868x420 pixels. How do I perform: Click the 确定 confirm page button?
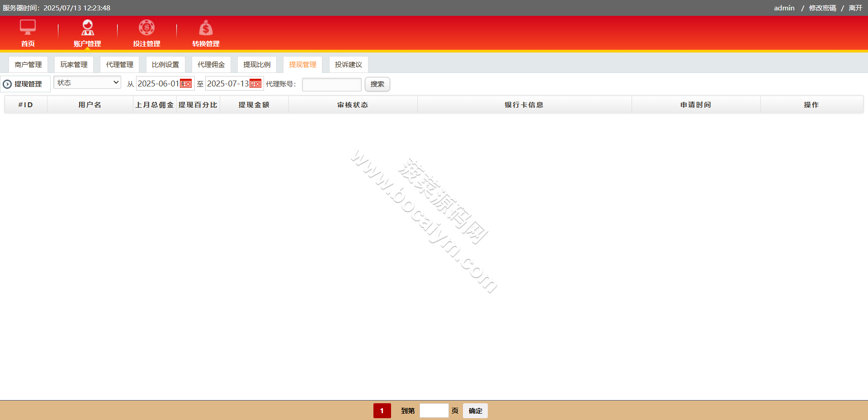[x=475, y=411]
